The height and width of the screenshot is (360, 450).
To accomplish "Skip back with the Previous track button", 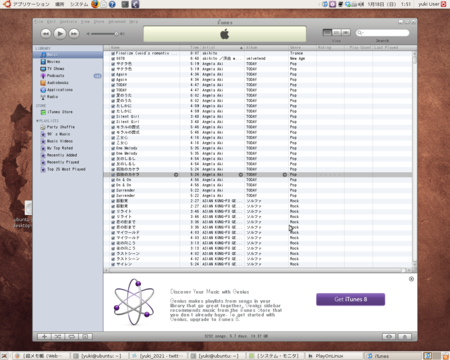I will click(x=46, y=33).
